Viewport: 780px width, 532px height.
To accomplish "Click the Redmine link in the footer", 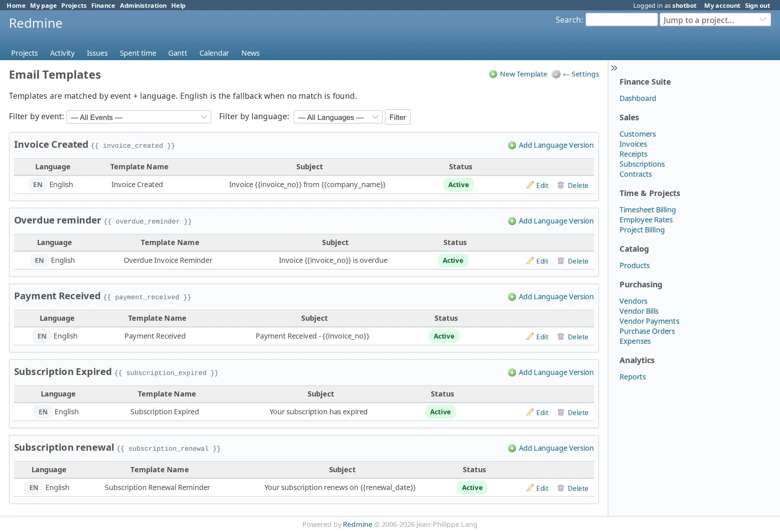I will [357, 524].
